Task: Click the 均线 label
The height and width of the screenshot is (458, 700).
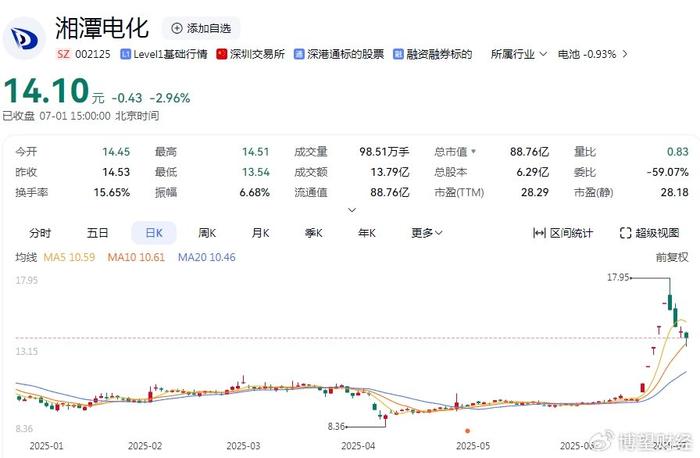Action: coord(26,257)
